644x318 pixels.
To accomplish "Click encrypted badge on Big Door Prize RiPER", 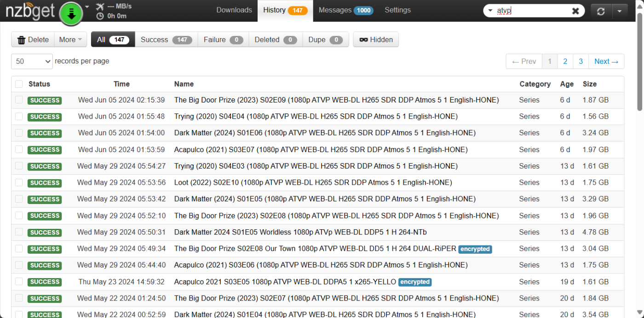I will point(475,249).
